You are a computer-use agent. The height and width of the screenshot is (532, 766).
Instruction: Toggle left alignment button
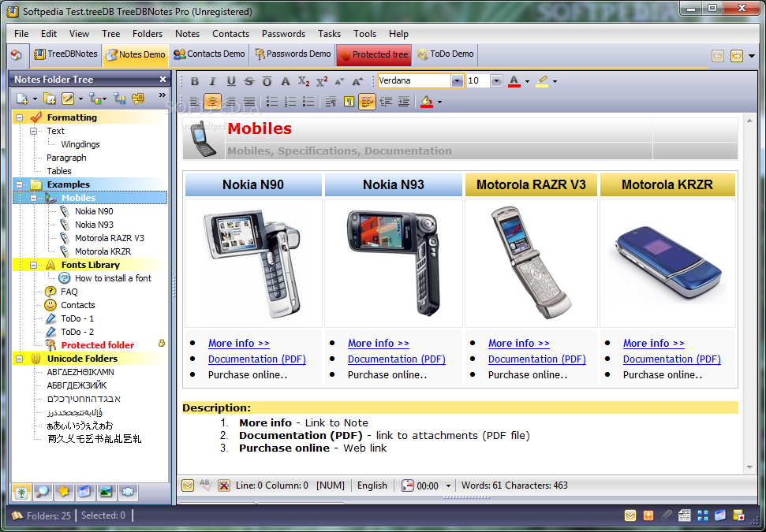pos(194,102)
